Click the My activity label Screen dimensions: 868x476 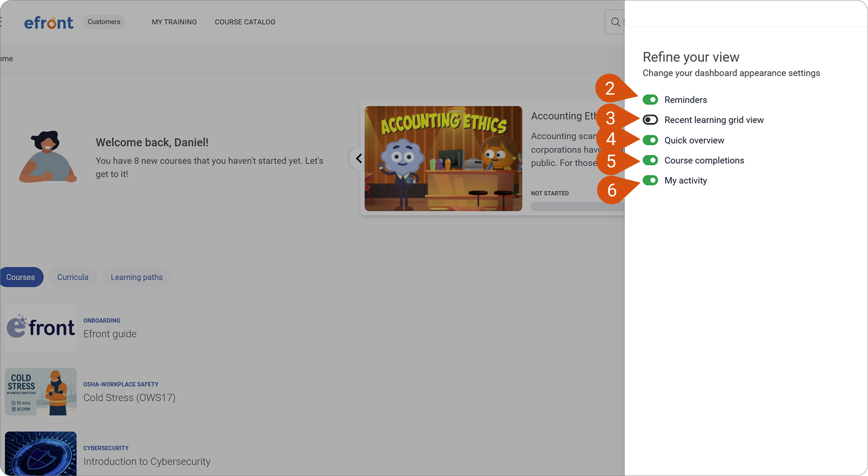(686, 181)
